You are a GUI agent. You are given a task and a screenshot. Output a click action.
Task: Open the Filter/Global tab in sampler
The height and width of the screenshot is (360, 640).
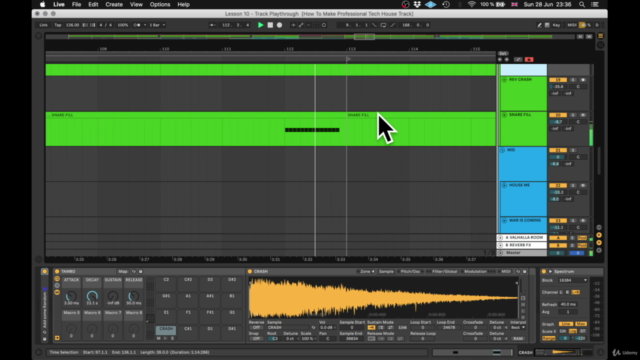[x=444, y=271]
